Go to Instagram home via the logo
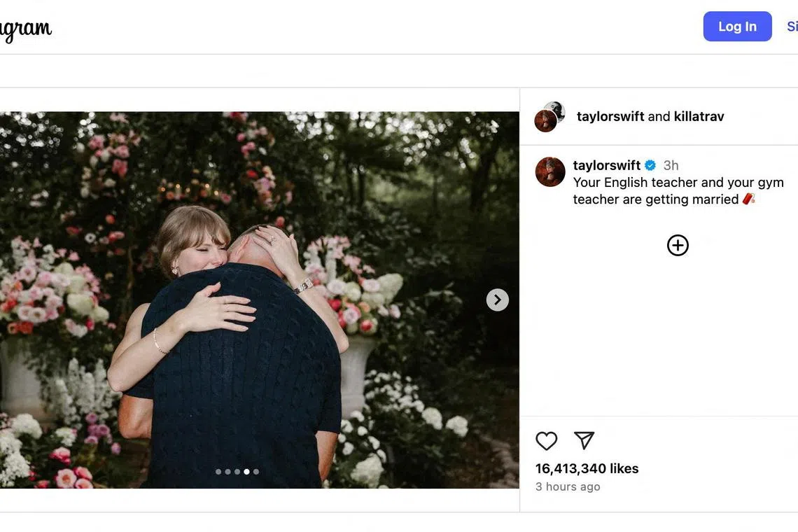 point(26,29)
